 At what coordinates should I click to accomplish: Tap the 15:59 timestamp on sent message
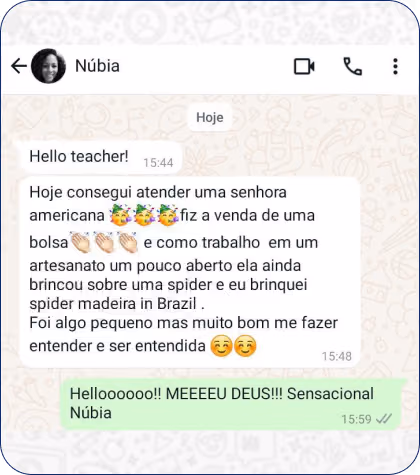click(x=356, y=419)
